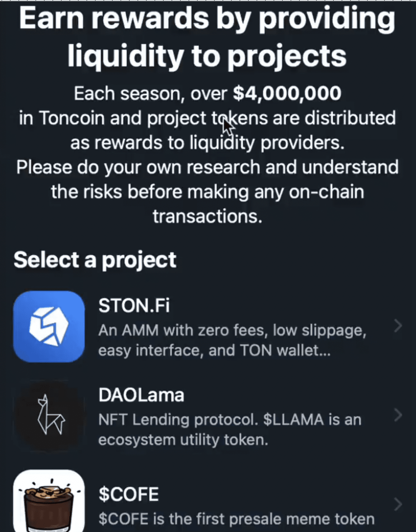The width and height of the screenshot is (416, 532).
Task: Click the 'as rewards to liquidity providers' line
Action: tap(207, 143)
